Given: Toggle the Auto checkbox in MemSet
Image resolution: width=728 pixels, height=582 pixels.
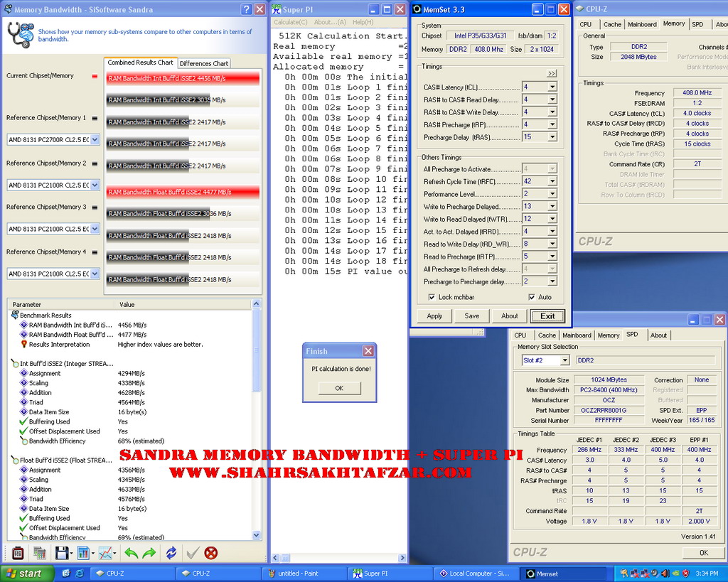Looking at the screenshot, I should 532,297.
